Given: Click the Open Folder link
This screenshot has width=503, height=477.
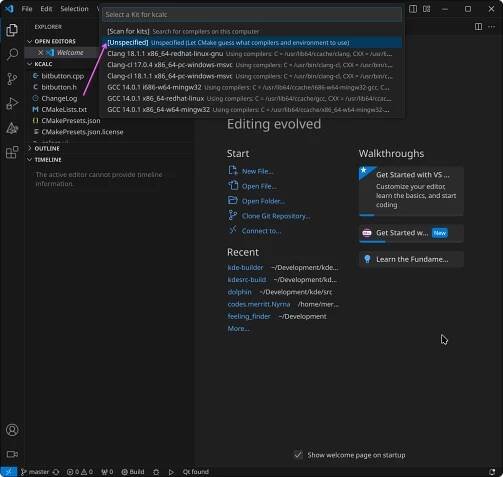Looking at the screenshot, I should pos(263,201).
